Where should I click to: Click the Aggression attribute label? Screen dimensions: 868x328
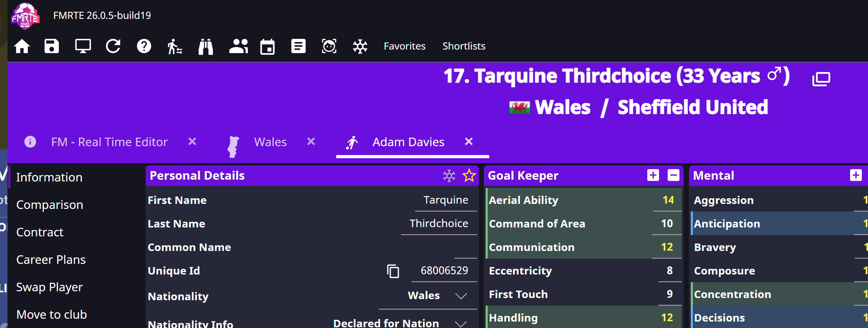coord(724,200)
